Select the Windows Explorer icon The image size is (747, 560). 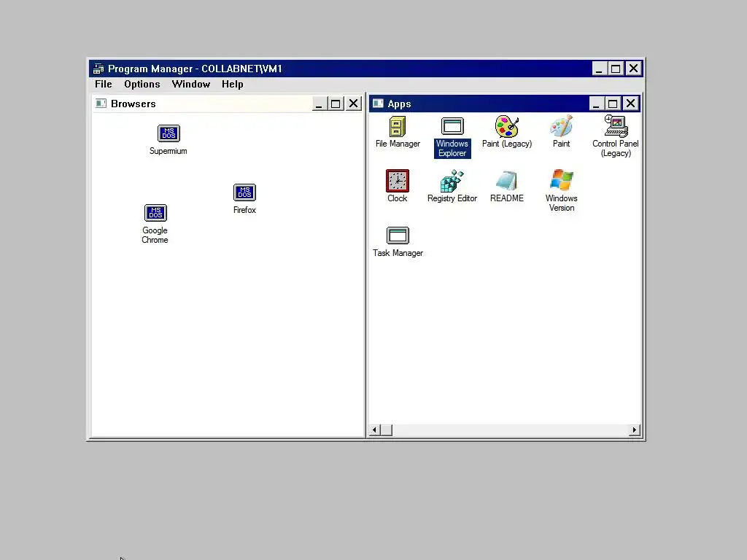click(x=452, y=127)
